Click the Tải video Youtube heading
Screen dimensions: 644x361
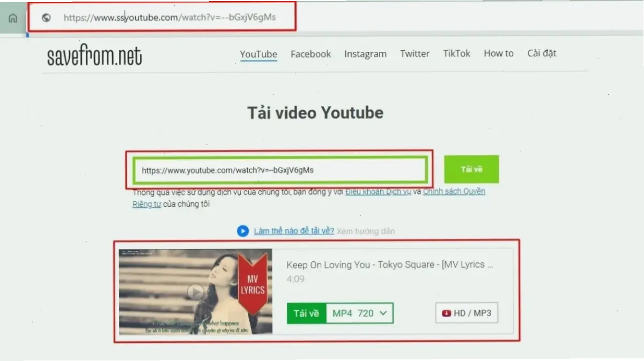point(315,113)
